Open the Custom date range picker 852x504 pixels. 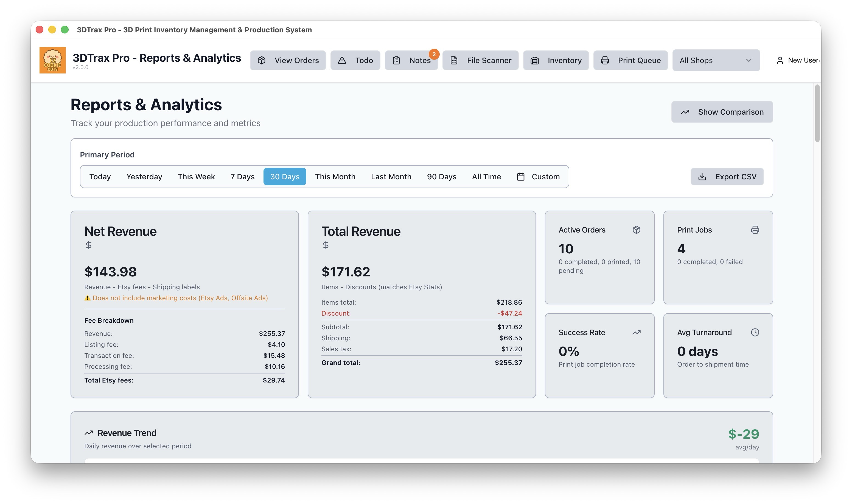(538, 177)
